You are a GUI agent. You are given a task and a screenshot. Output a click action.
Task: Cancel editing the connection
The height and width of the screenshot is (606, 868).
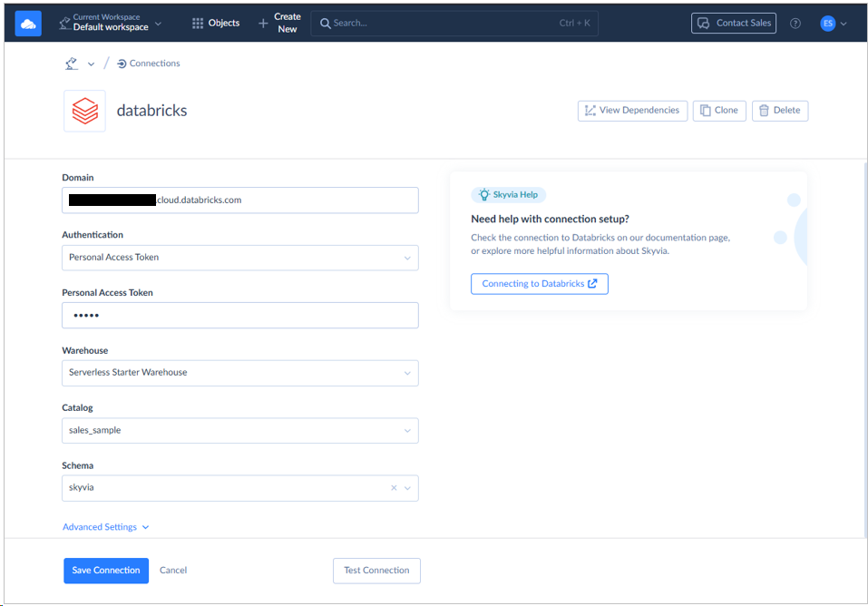coord(173,571)
